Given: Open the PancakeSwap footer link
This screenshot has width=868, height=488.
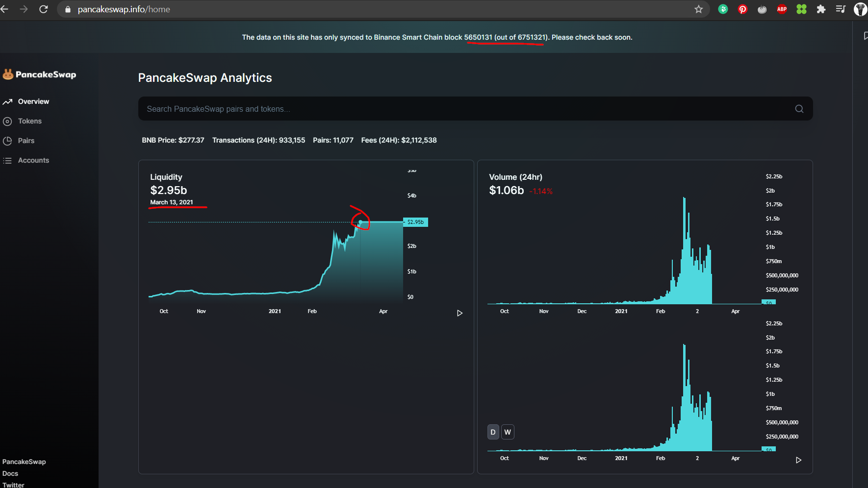Looking at the screenshot, I should (24, 462).
